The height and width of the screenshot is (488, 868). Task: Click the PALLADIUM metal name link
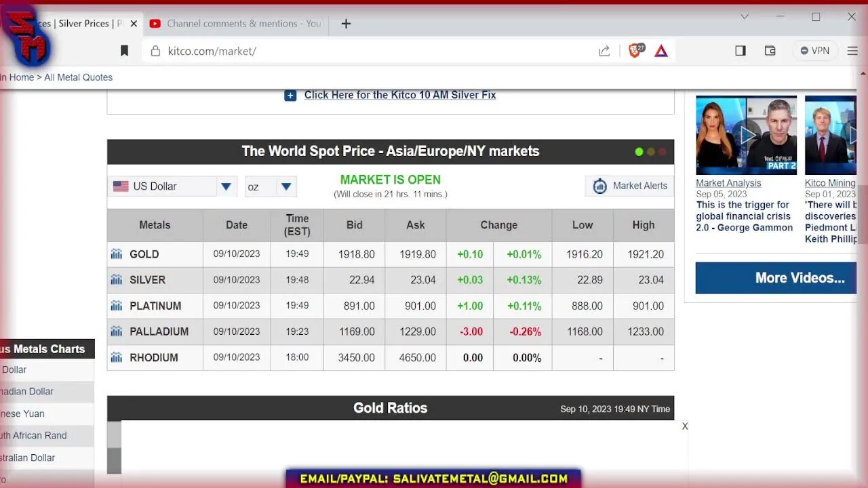[159, 331]
